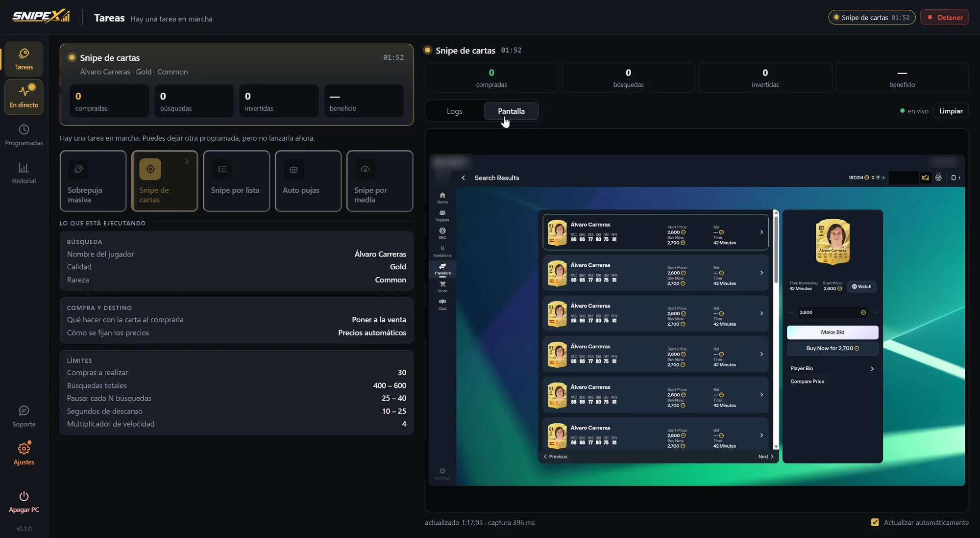Go to Previous results page
This screenshot has width=980, height=538.
pos(555,457)
